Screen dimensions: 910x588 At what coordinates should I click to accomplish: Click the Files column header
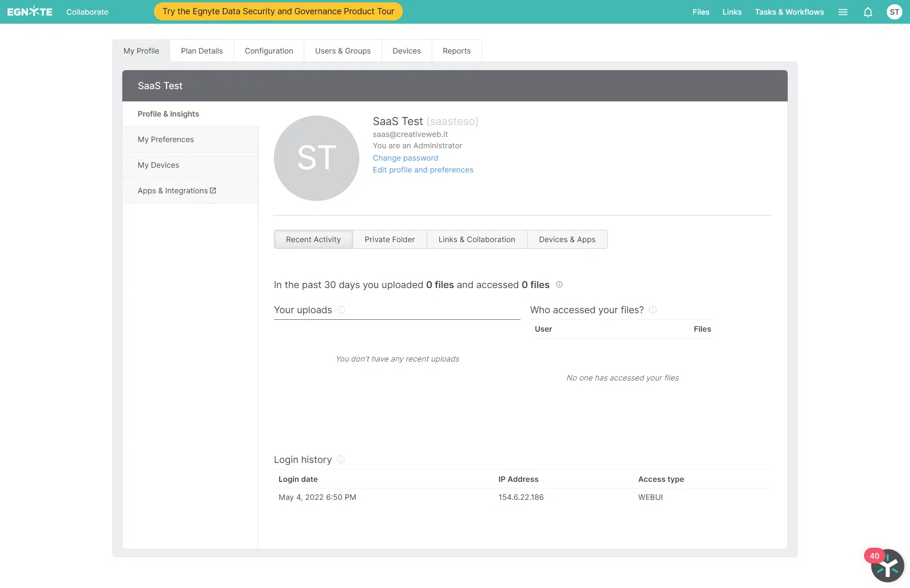click(x=702, y=329)
